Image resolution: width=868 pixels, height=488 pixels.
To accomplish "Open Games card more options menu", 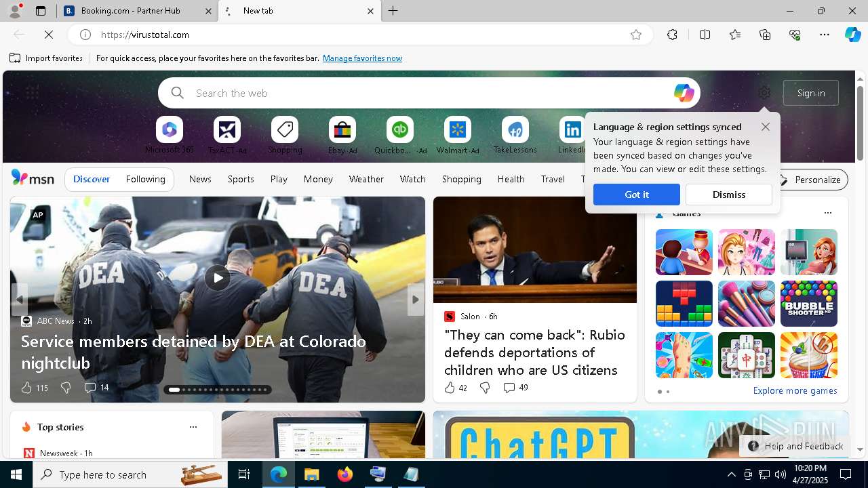I will tap(827, 213).
